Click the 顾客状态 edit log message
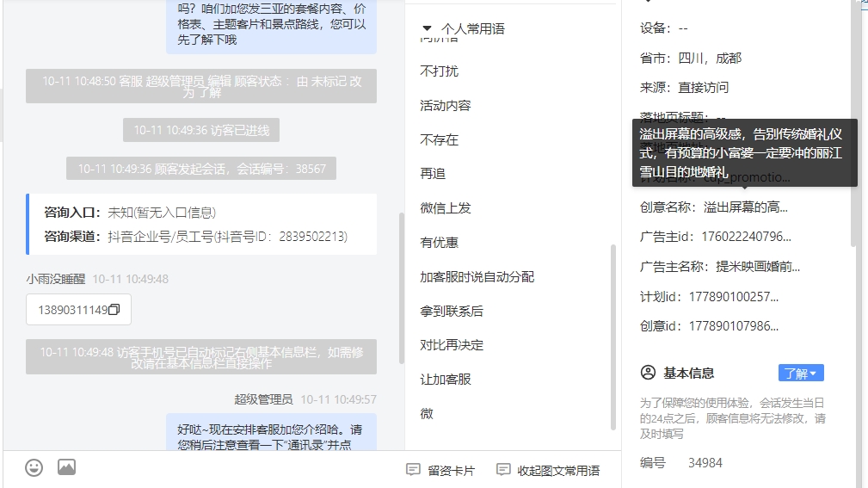868x488 pixels. [x=201, y=86]
